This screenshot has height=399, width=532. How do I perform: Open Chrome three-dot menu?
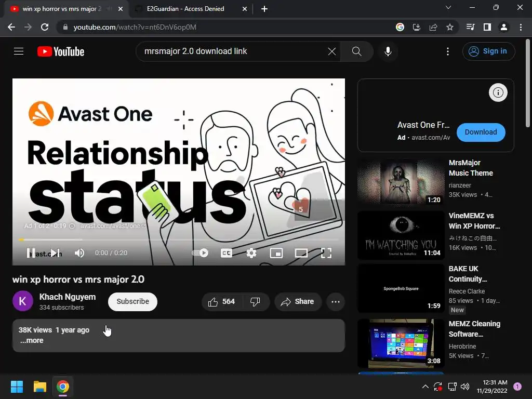click(x=521, y=27)
